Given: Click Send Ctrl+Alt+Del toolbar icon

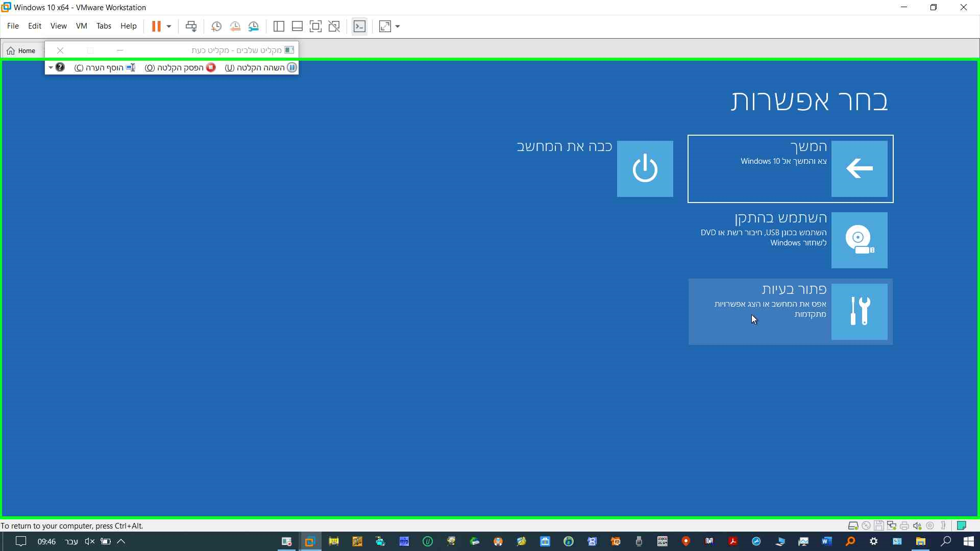Looking at the screenshot, I should click(x=191, y=27).
